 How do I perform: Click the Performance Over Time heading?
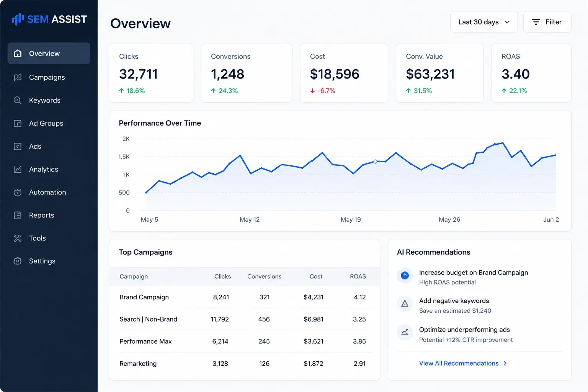click(x=160, y=123)
